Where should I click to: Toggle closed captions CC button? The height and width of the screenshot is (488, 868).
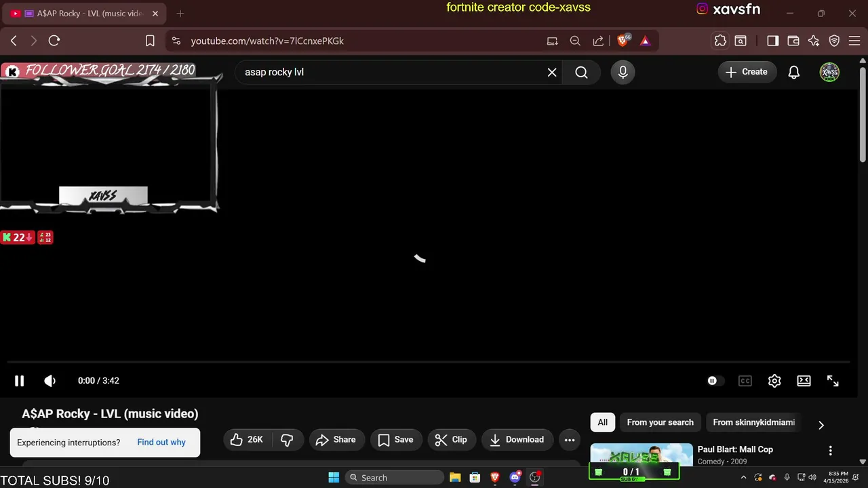[745, 381]
